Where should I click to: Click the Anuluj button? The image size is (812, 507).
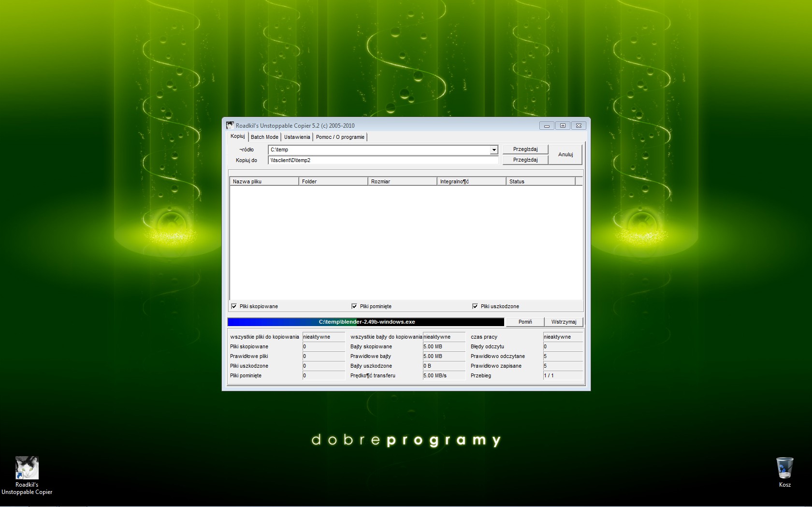pyautogui.click(x=565, y=154)
